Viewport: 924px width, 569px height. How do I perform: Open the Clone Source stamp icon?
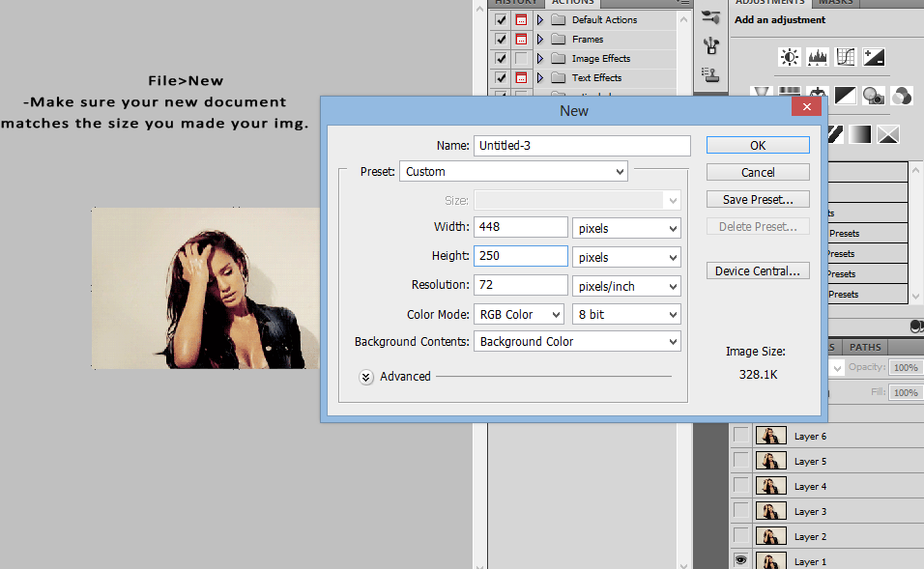711,74
